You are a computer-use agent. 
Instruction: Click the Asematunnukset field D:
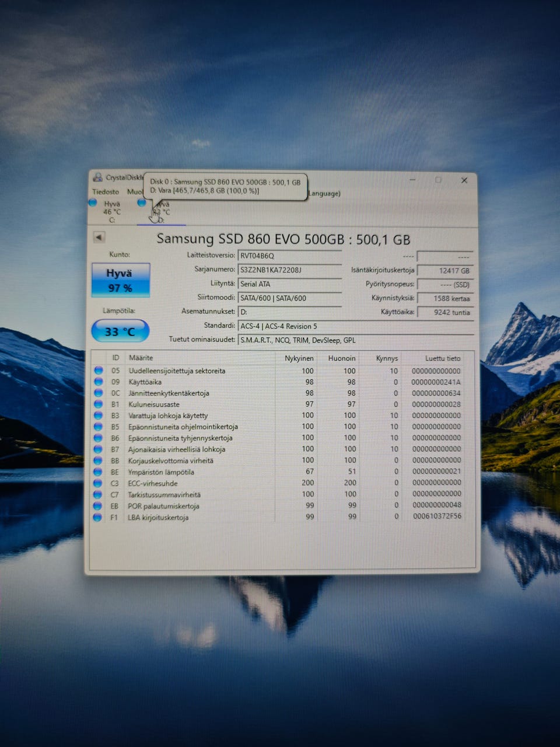coord(290,312)
